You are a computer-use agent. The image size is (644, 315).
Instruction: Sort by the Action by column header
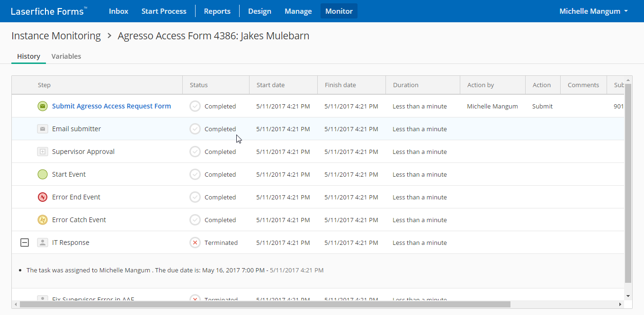(x=492, y=85)
